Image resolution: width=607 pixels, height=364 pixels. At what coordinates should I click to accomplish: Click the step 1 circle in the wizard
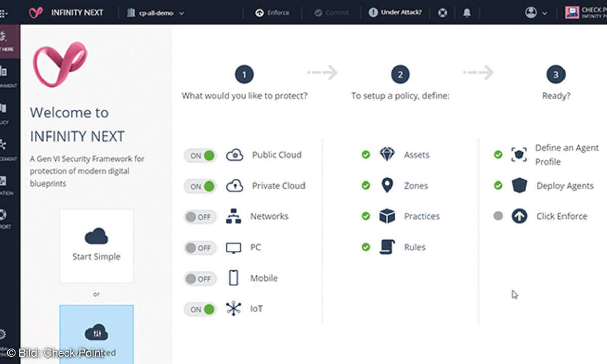click(x=244, y=75)
